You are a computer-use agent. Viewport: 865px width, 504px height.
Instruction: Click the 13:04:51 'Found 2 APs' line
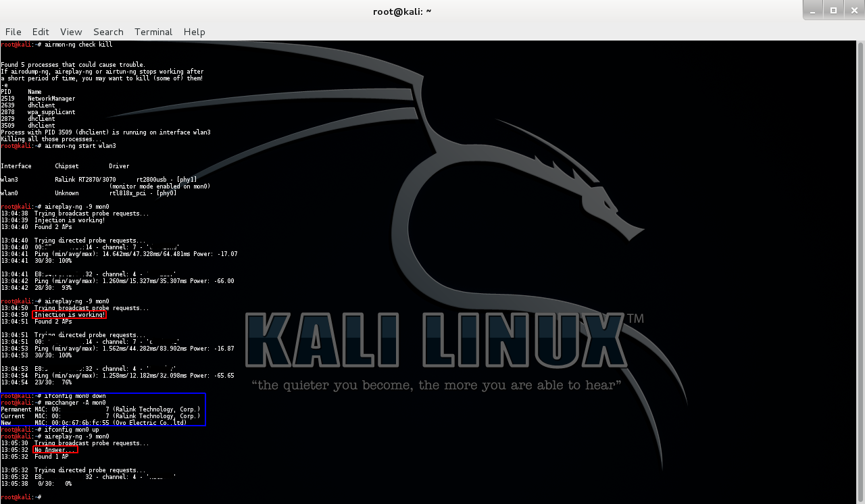(x=36, y=322)
